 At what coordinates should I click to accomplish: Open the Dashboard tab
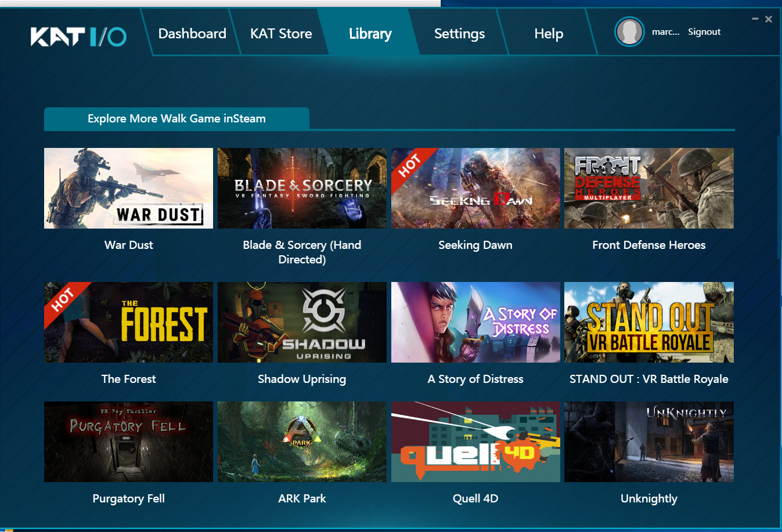[x=192, y=34]
